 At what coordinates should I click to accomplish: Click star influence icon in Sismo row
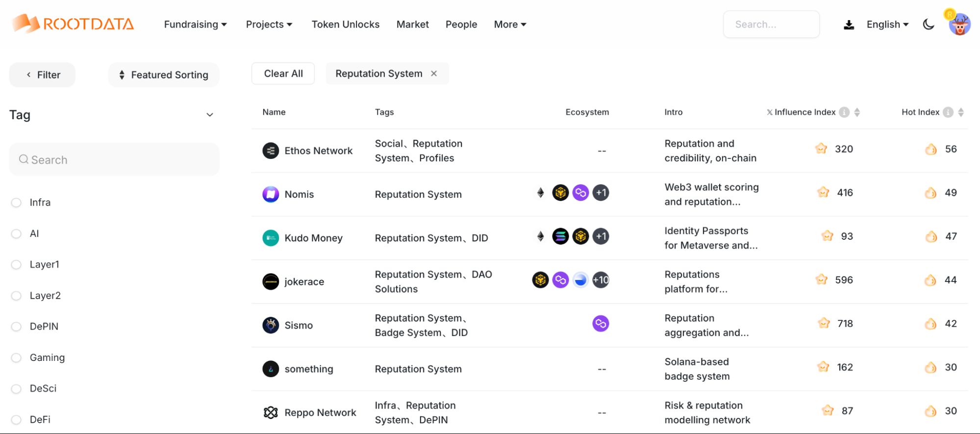[824, 323]
